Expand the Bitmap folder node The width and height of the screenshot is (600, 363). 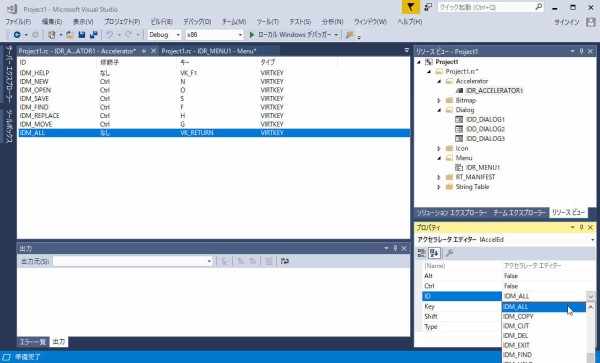click(x=439, y=100)
